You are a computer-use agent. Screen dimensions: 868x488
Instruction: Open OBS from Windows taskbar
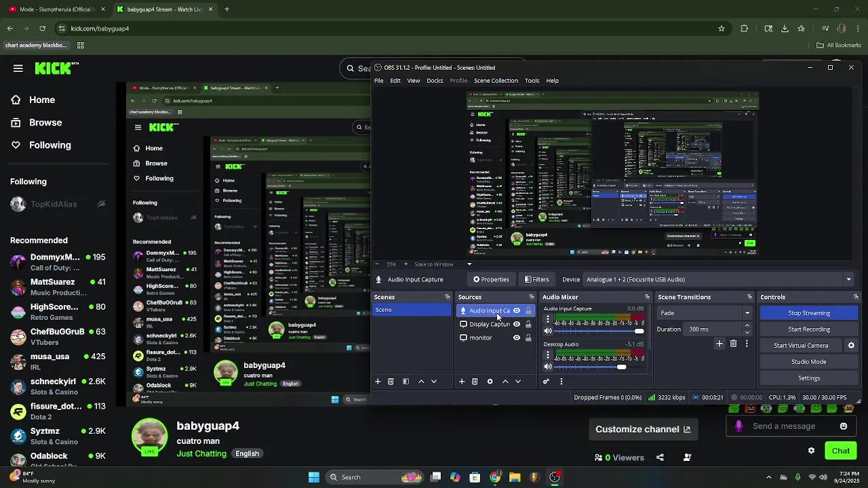click(x=555, y=477)
